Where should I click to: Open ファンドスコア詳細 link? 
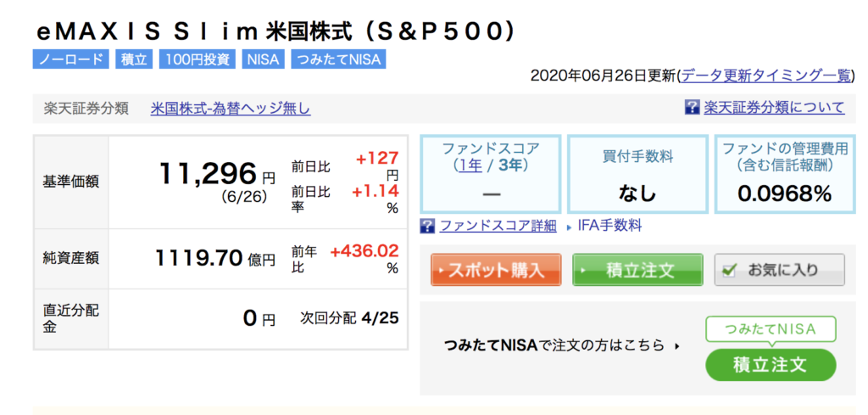498,226
